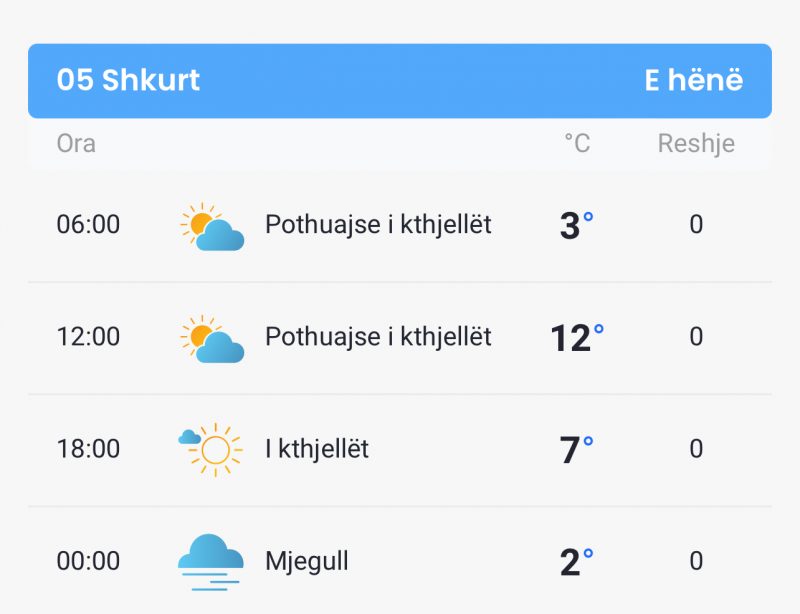Select the 3° temperature at 06:00
The width and height of the screenshot is (800, 614).
[576, 225]
